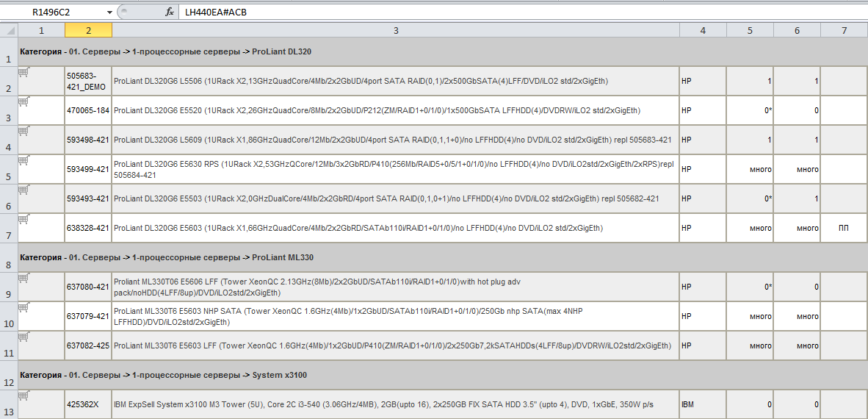Select row header 12

pos(9,375)
